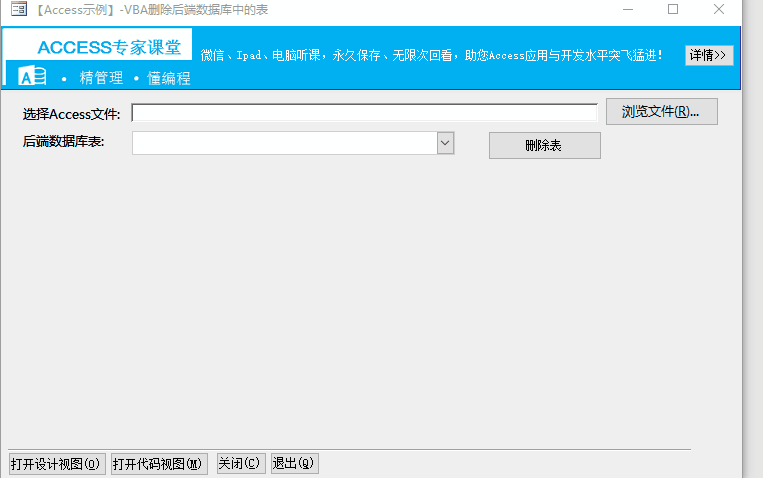This screenshot has height=478, width=763.
Task: Open the 详情>> details button
Action: [709, 55]
